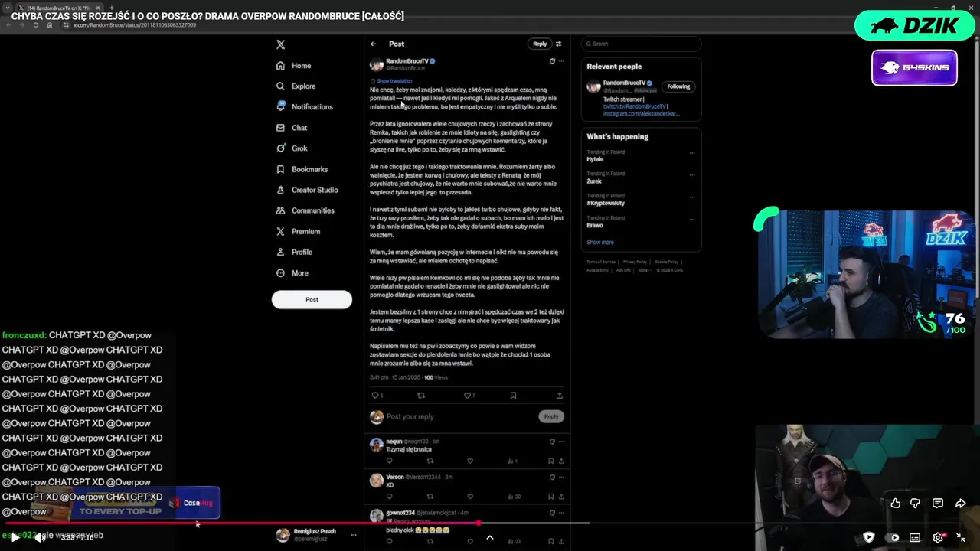
Task: Like the main RandomBruceTV post
Action: [469, 396]
